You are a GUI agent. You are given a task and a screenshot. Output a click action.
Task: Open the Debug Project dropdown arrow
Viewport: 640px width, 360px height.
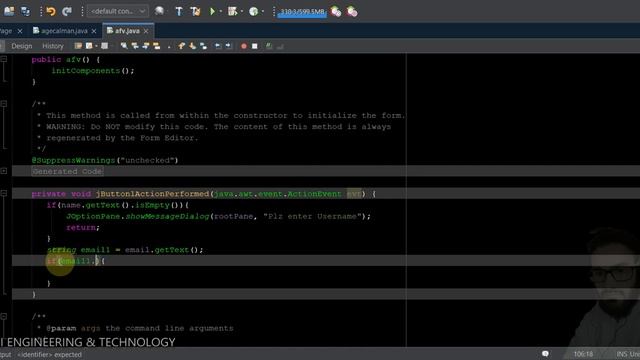point(242,11)
